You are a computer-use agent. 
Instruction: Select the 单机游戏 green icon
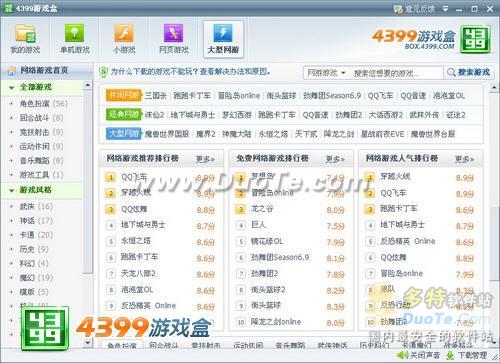tap(75, 39)
